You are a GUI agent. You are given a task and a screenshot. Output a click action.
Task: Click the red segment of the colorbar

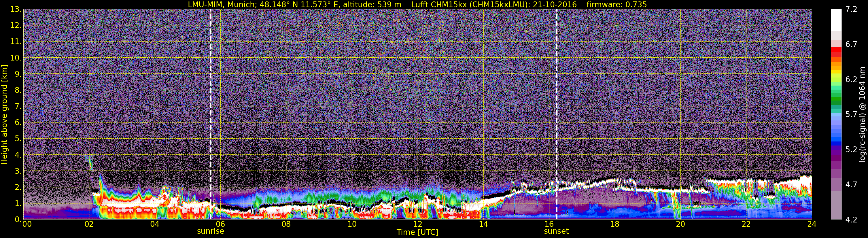tap(836, 50)
